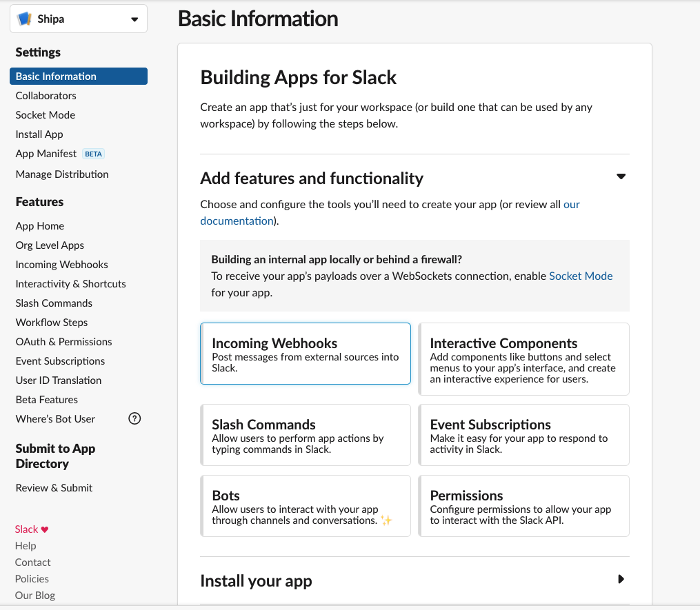Select the Permissions feature card
The image size is (700, 610).
[x=523, y=506]
